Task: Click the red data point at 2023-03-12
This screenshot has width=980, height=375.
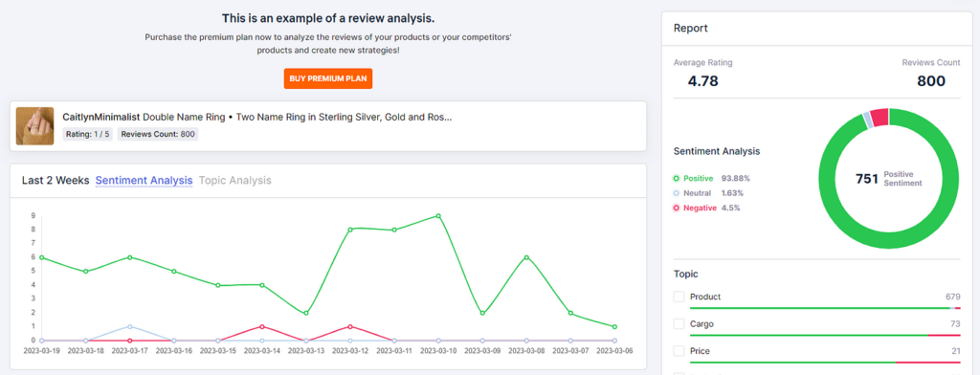Action: click(x=350, y=327)
